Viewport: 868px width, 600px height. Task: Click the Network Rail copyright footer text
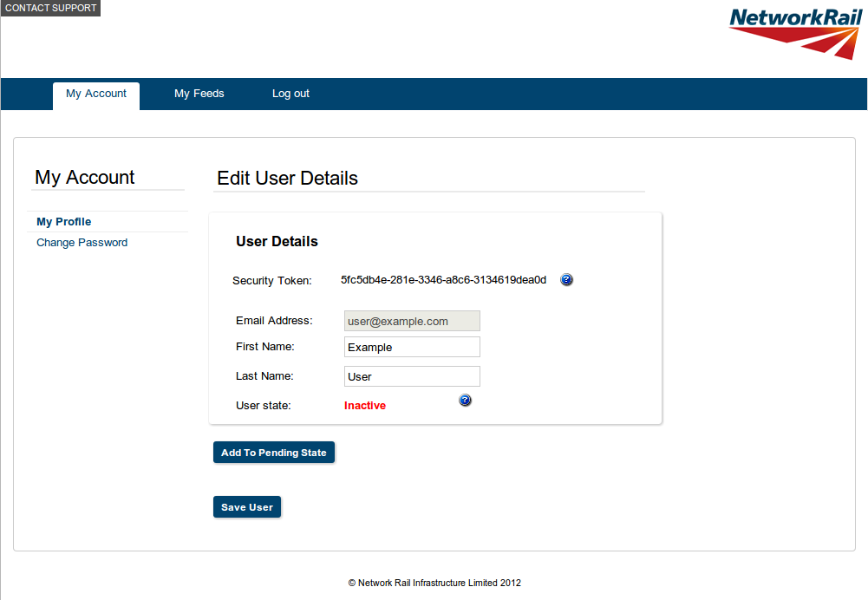click(x=434, y=584)
